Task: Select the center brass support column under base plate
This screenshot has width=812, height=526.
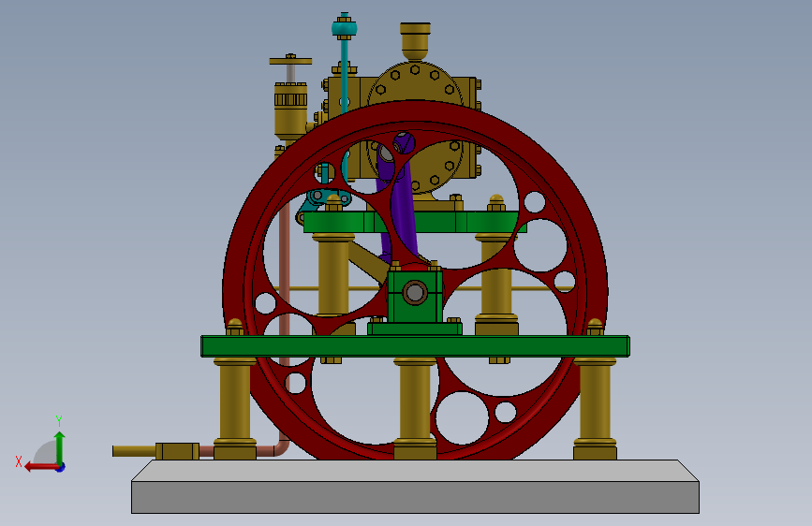Action: [415, 408]
